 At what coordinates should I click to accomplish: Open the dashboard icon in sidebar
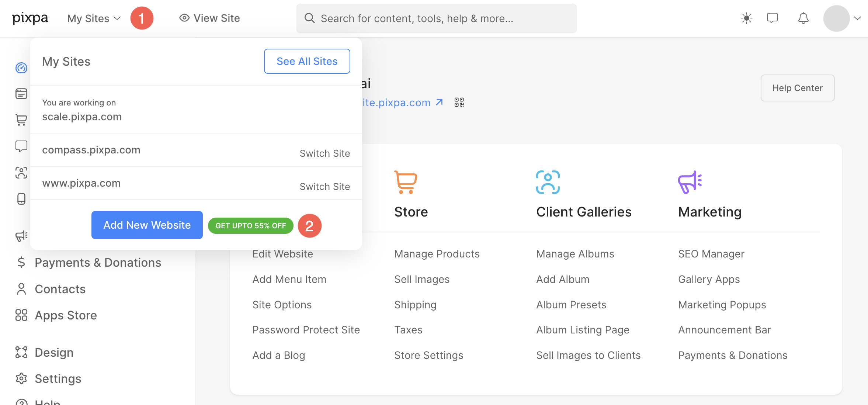coord(21,68)
